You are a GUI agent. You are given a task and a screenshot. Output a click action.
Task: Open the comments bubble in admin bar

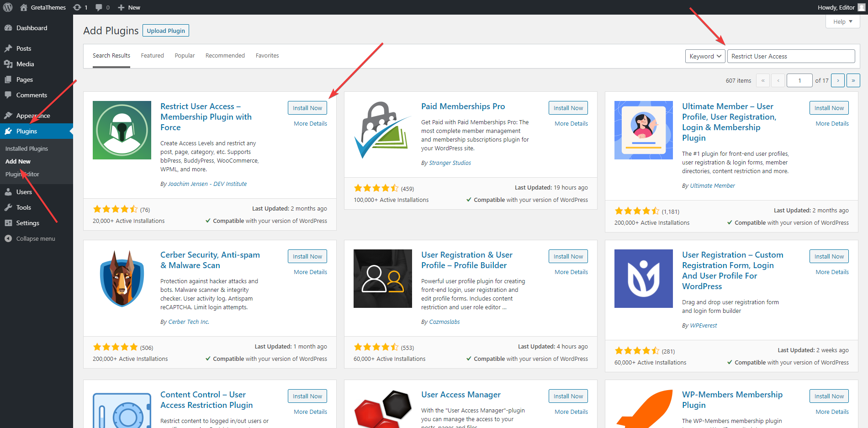pyautogui.click(x=99, y=7)
